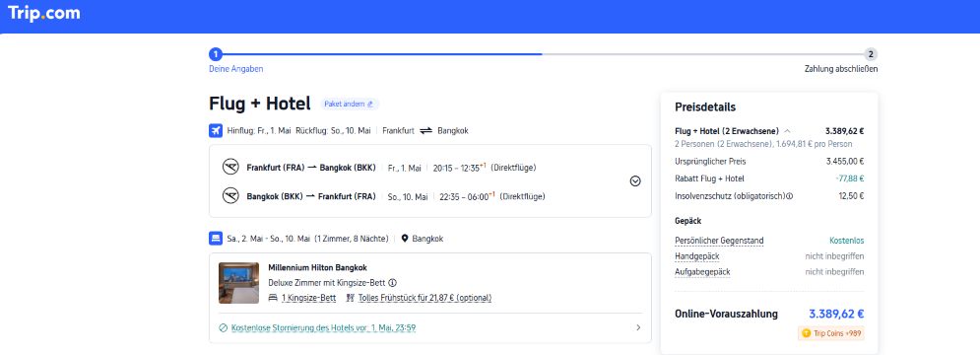The height and width of the screenshot is (355, 980).
Task: Click outbound time 20:15 – 12:35
Action: [x=459, y=168]
